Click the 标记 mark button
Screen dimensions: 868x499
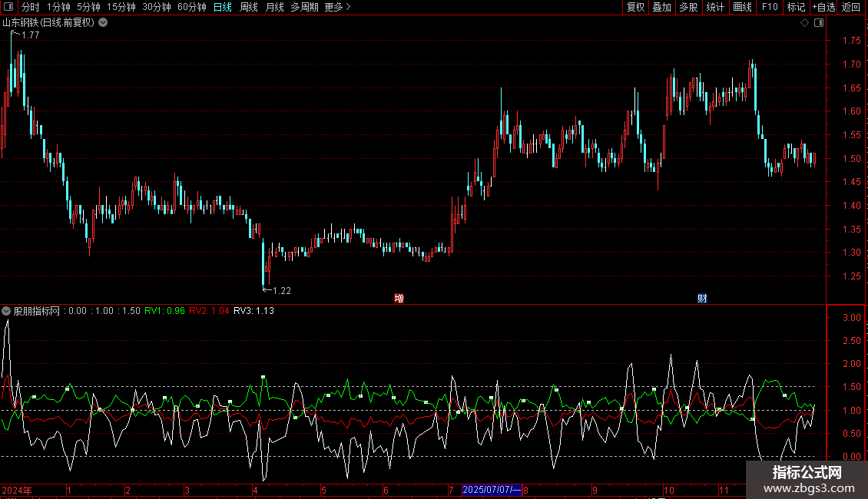(x=796, y=7)
